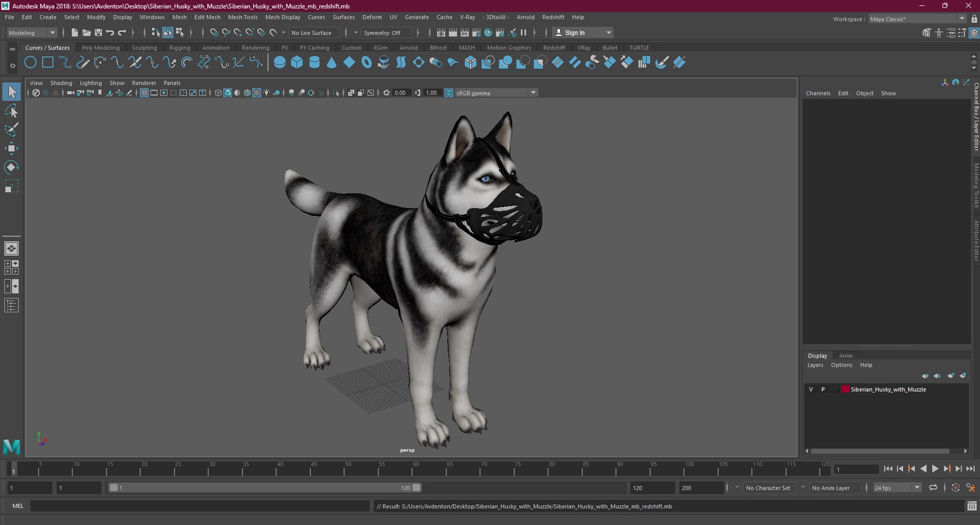Screen dimensions: 980x525
Task: Click the New Scene icon
Action: [75, 33]
